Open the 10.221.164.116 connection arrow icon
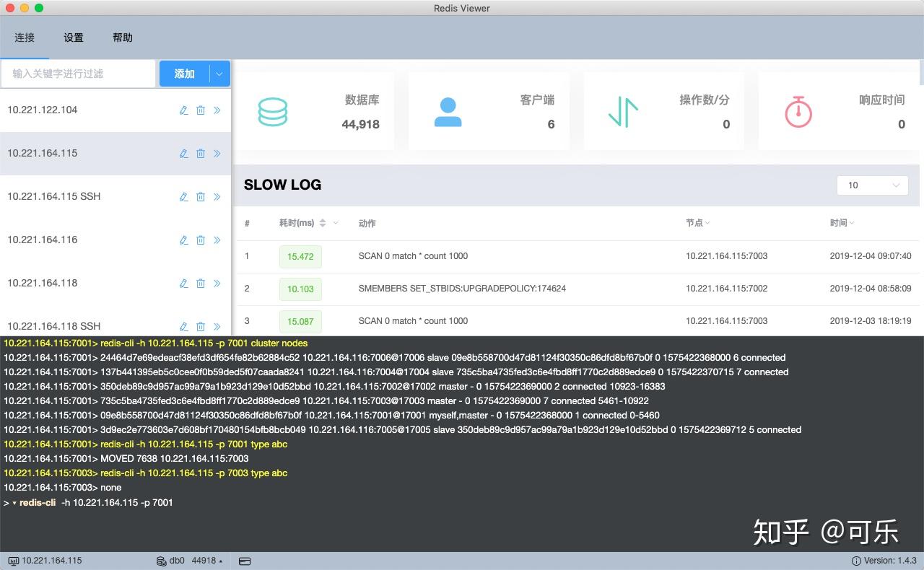Image resolution: width=924 pixels, height=570 pixels. click(217, 240)
